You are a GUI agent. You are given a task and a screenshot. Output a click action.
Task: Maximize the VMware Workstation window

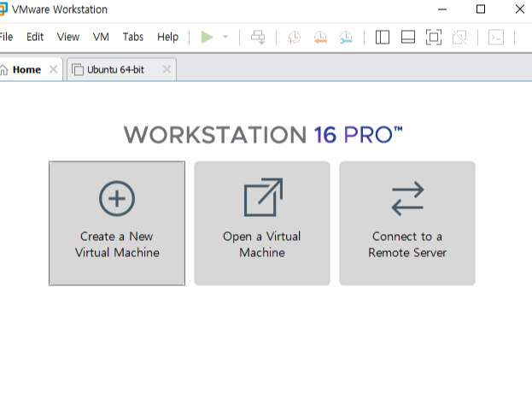[x=481, y=9]
